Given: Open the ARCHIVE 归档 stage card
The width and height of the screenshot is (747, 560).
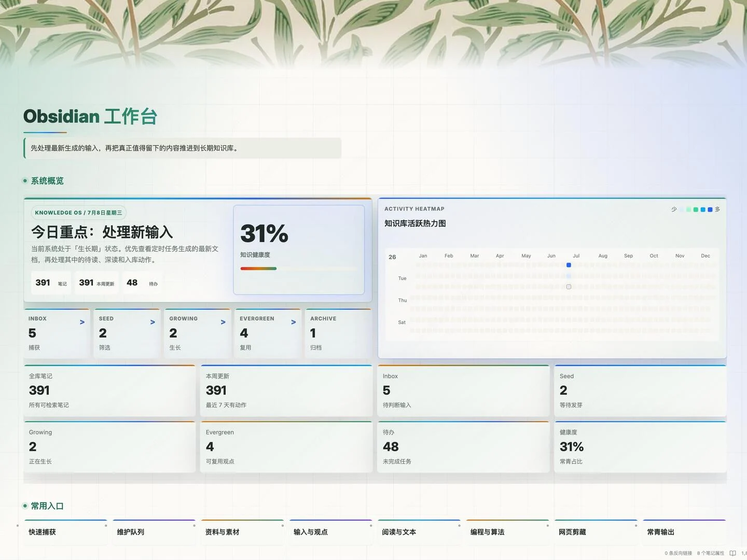Looking at the screenshot, I should [338, 333].
